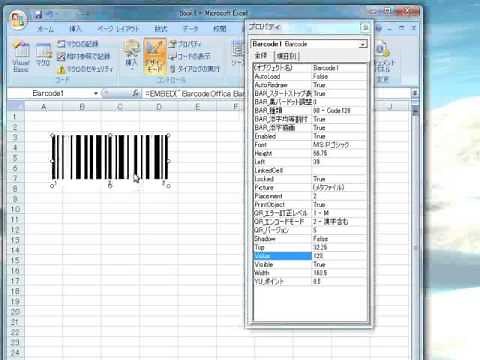The image size is (480, 360).
Task: Select the Visible property row
Action: (x=310, y=264)
